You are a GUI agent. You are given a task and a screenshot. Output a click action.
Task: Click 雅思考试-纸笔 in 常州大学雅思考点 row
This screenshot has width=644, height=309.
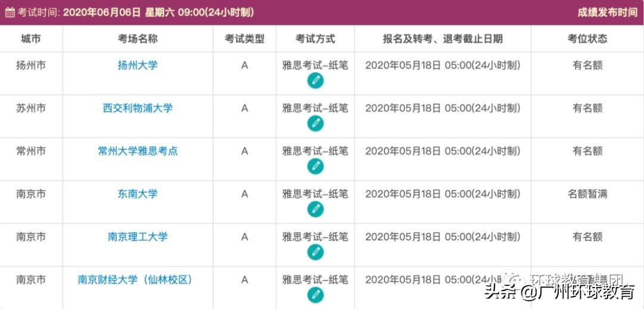coord(315,151)
